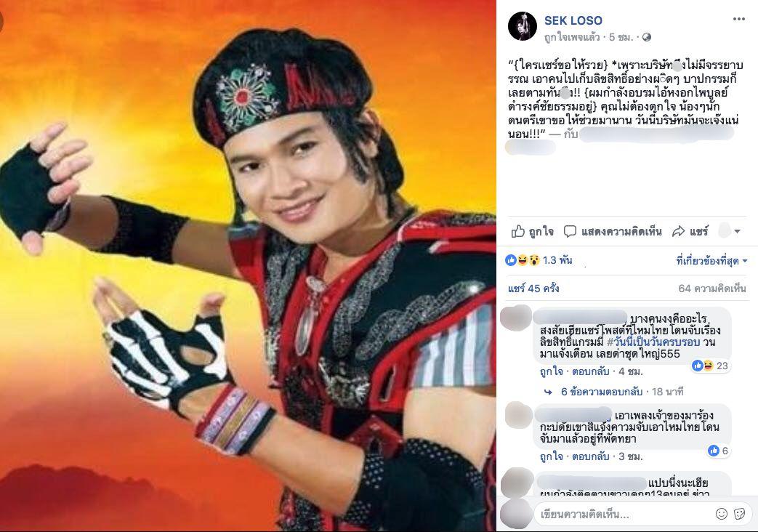758x532 pixels.
Task: Click the thumbs-up Like button on post
Action: pyautogui.click(x=532, y=231)
